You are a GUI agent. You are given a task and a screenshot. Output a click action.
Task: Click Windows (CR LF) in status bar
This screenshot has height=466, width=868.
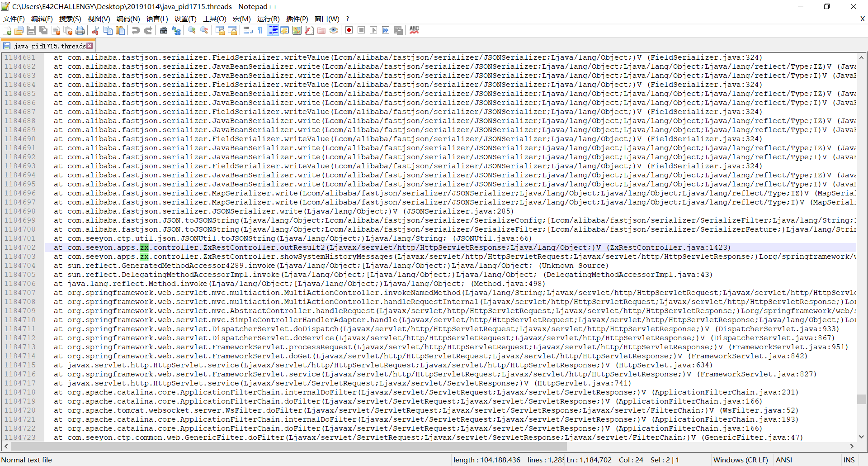point(740,460)
